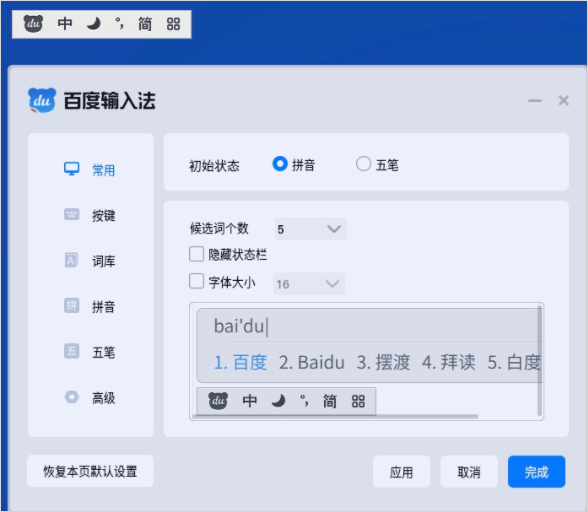Open the 高级 settings tab
Viewport: 588px width, 512px height.
pos(90,397)
